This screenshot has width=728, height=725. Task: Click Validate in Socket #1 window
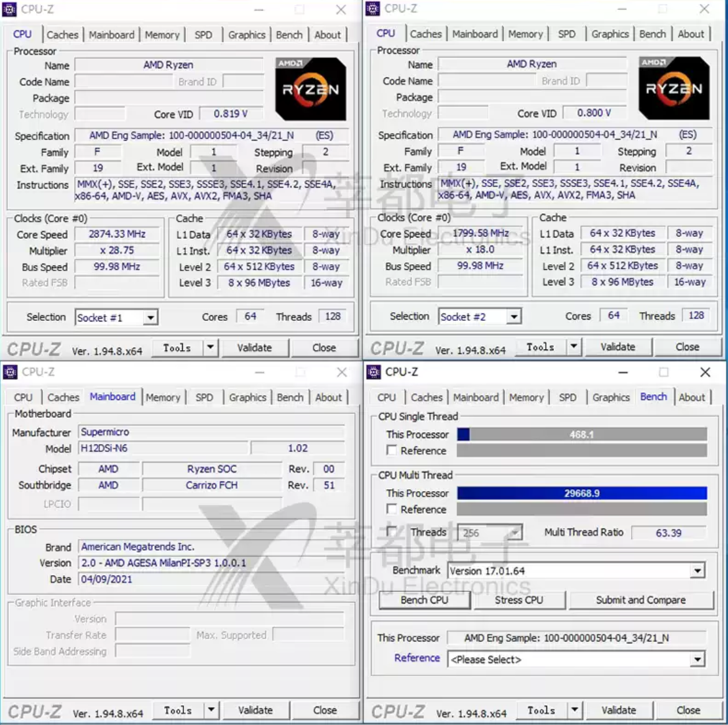click(x=254, y=348)
